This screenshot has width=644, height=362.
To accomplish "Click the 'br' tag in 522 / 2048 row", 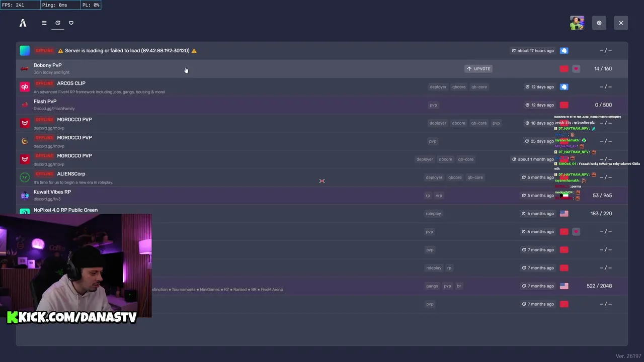I will pos(459,286).
